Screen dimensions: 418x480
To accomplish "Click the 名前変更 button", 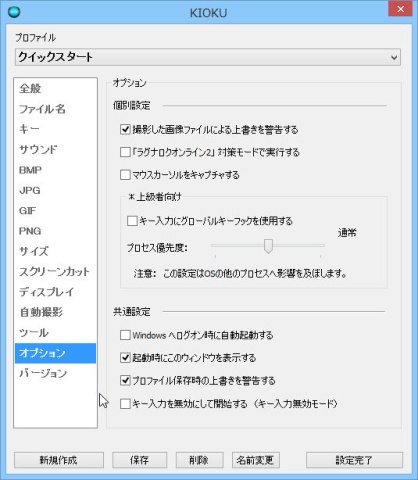I will tap(256, 460).
